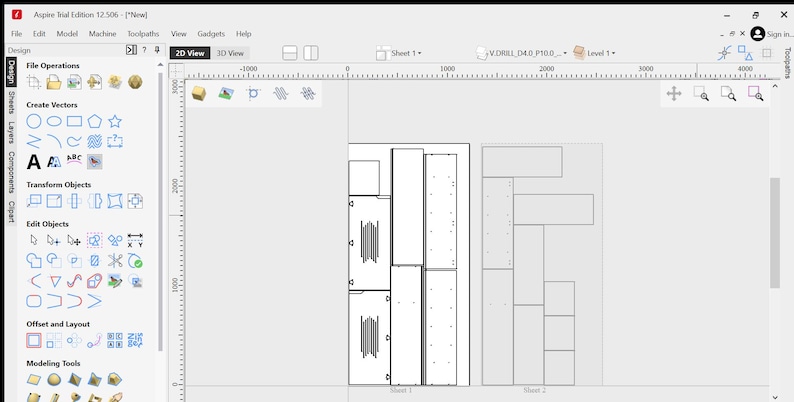The height and width of the screenshot is (402, 794).
Task: Expand the Toolpaths side panel
Action: [788, 63]
